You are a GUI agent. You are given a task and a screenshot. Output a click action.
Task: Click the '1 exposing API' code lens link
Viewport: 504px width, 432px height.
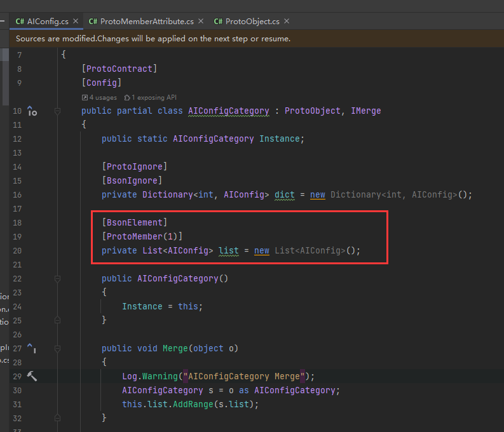click(x=151, y=97)
